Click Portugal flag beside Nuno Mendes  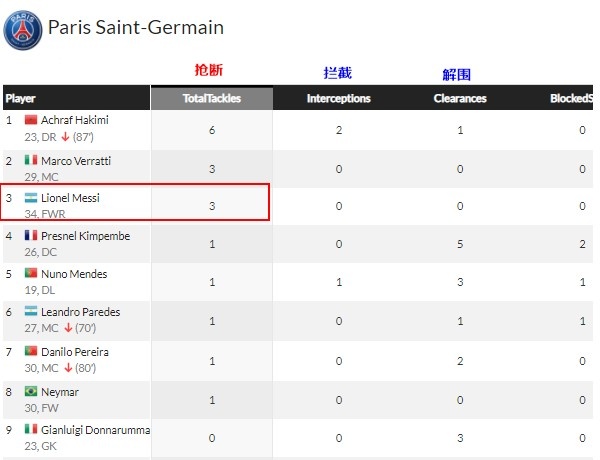coord(31,273)
